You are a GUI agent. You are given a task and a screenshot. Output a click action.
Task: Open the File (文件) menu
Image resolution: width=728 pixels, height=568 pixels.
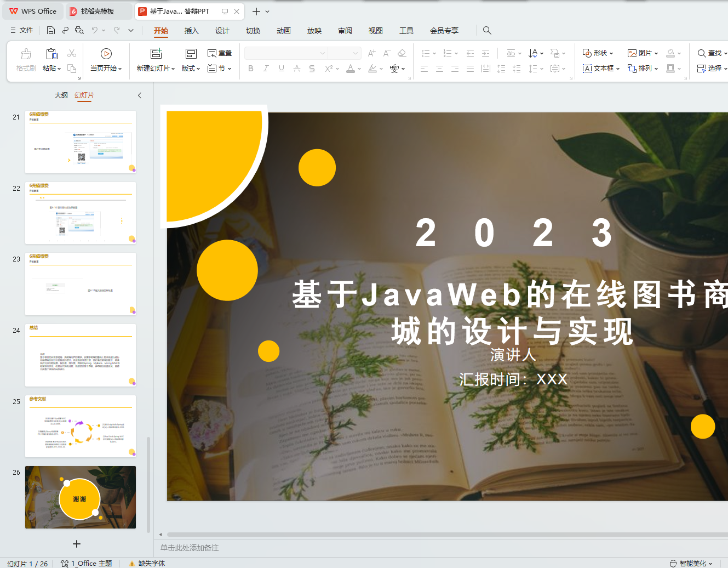pyautogui.click(x=22, y=30)
